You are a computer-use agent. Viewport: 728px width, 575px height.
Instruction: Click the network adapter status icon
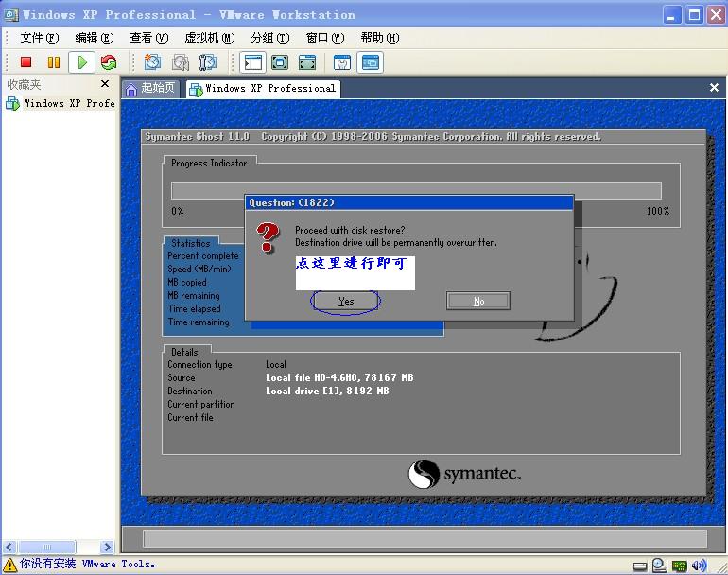[x=679, y=565]
